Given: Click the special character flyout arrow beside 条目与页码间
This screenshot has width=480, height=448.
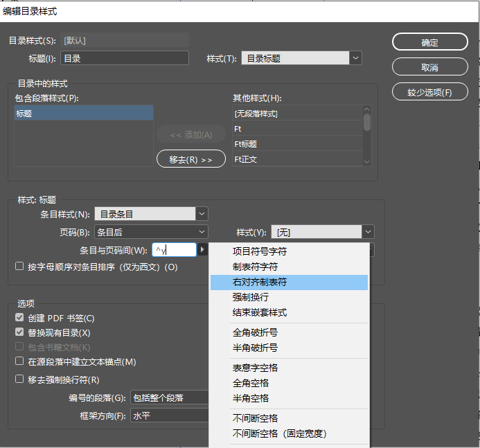Looking at the screenshot, I should pos(202,250).
